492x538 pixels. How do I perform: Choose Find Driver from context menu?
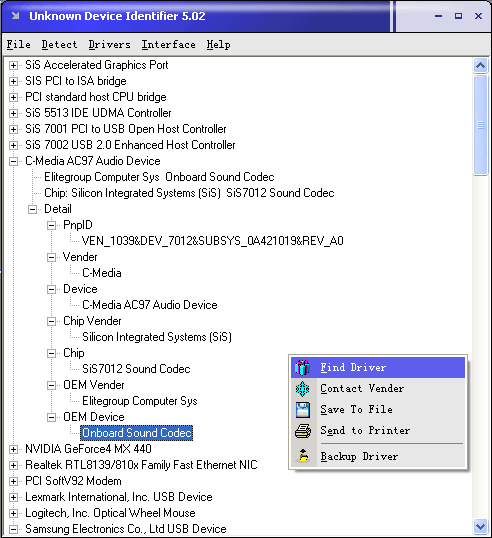378,367
